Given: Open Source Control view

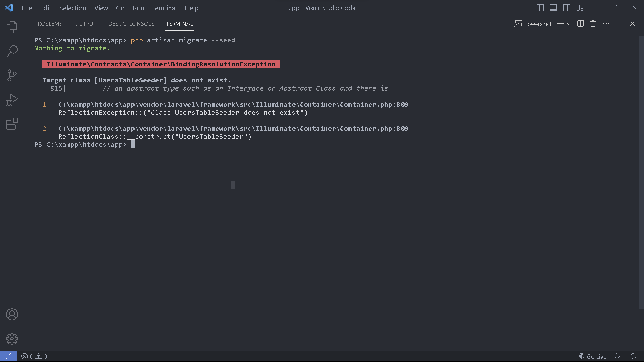Looking at the screenshot, I should [12, 75].
